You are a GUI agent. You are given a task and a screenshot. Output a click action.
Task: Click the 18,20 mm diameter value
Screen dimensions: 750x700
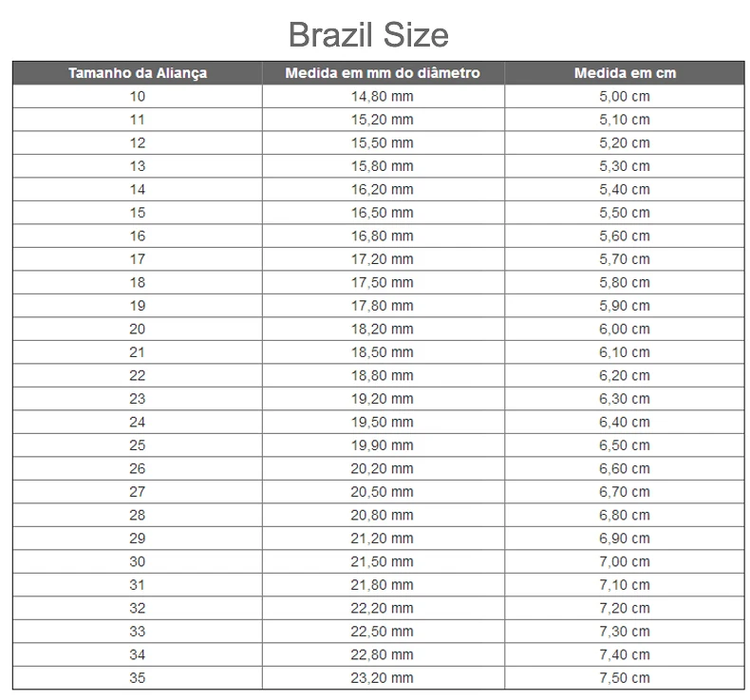pyautogui.click(x=383, y=330)
